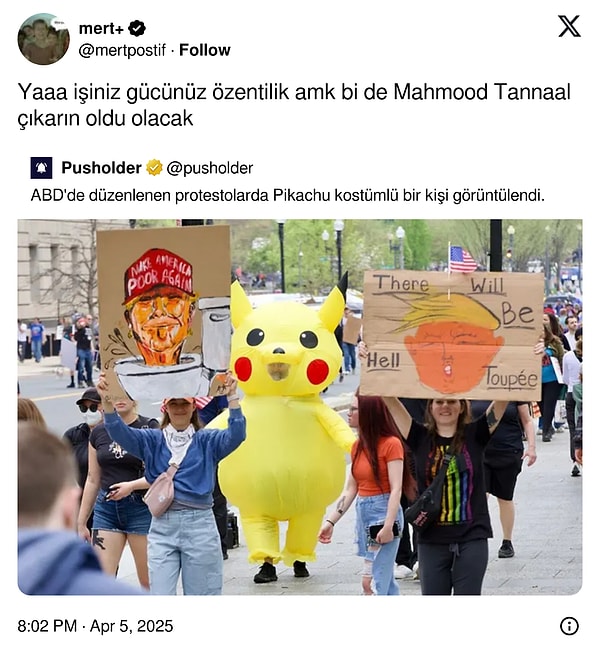This screenshot has height=656, width=600.
Task: Open mert+'s round profile picture
Action: point(44,39)
